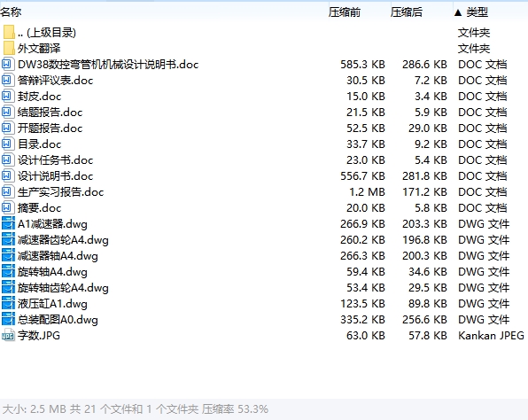Select the 设计任务书.doc file name

(x=55, y=160)
